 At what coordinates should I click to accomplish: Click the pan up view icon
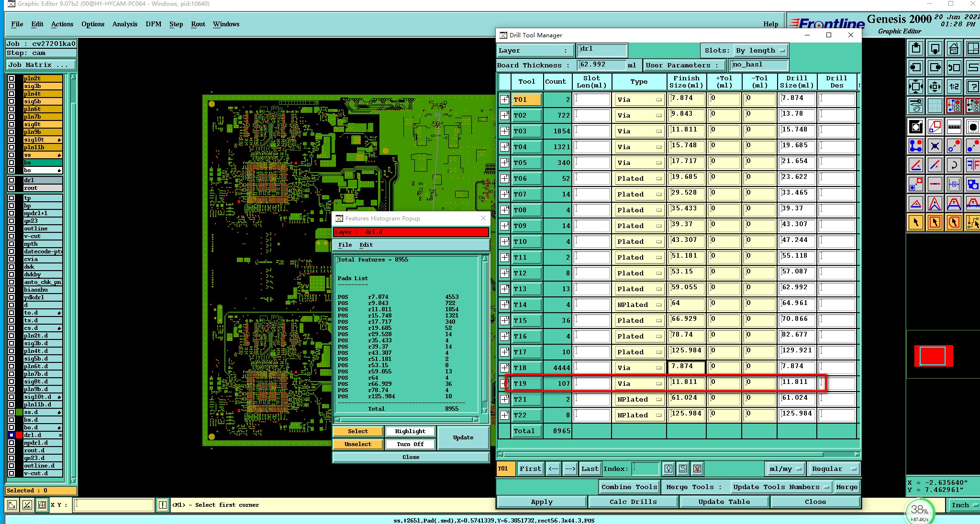click(915, 48)
